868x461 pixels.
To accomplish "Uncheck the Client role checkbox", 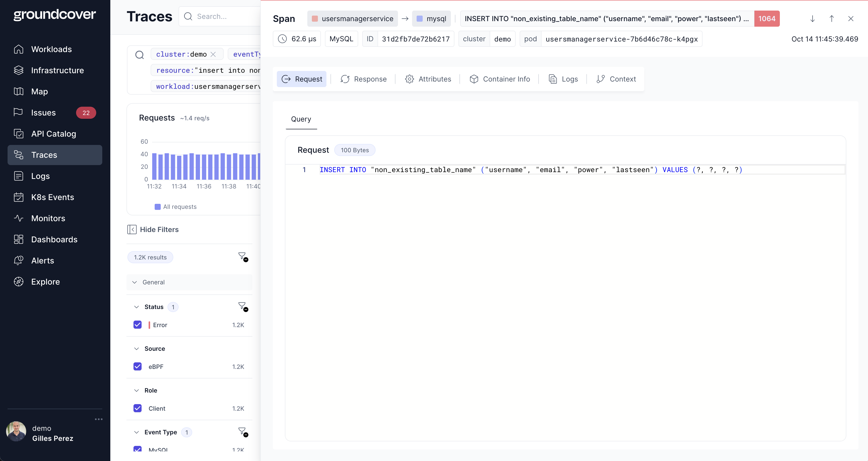I will point(138,408).
